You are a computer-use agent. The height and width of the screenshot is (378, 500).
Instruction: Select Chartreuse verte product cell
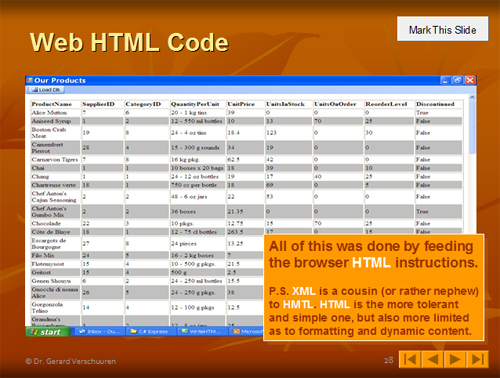click(x=55, y=185)
